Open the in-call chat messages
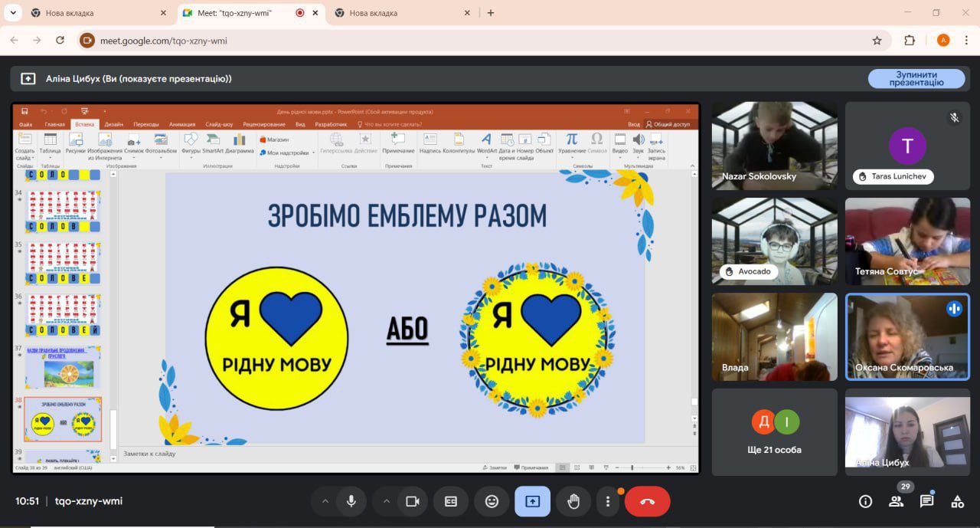This screenshot has height=528, width=980. 926,501
